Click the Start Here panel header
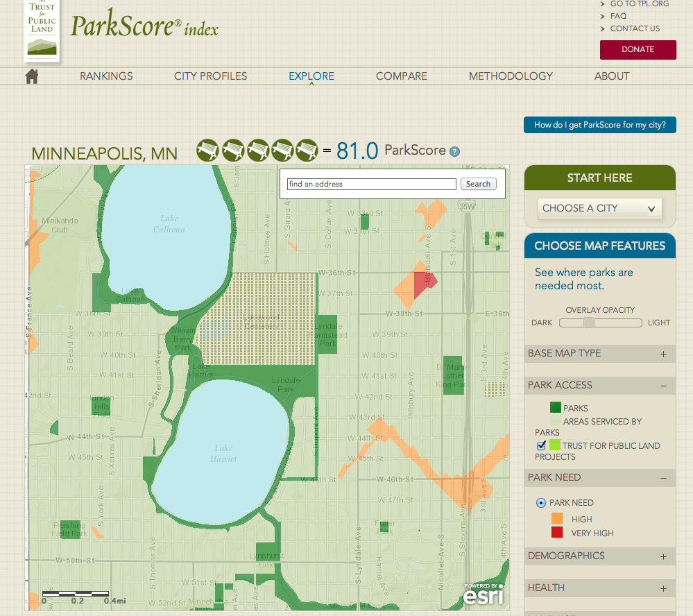Image resolution: width=693 pixels, height=616 pixels. [600, 178]
